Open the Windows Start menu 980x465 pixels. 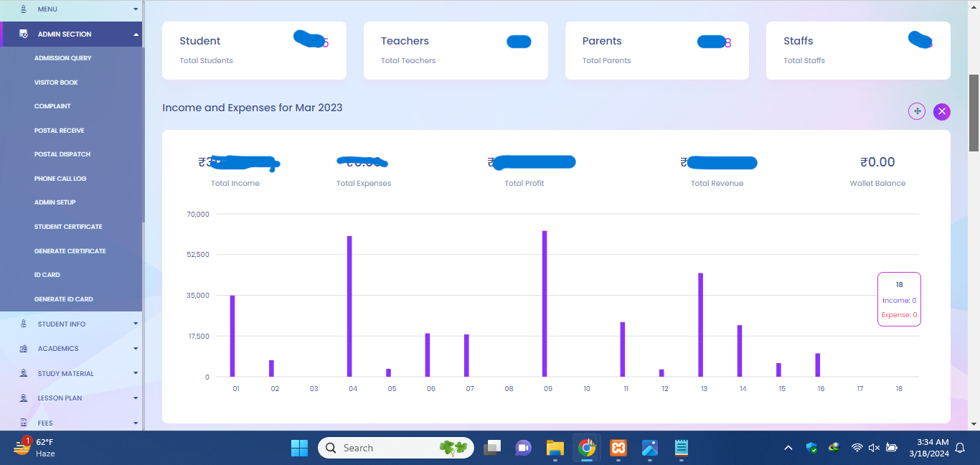coord(299,448)
